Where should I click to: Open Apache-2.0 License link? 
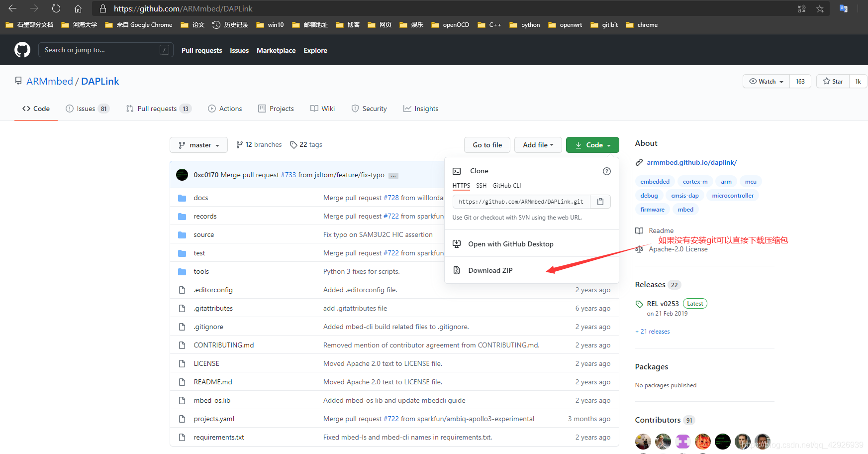[x=678, y=249]
